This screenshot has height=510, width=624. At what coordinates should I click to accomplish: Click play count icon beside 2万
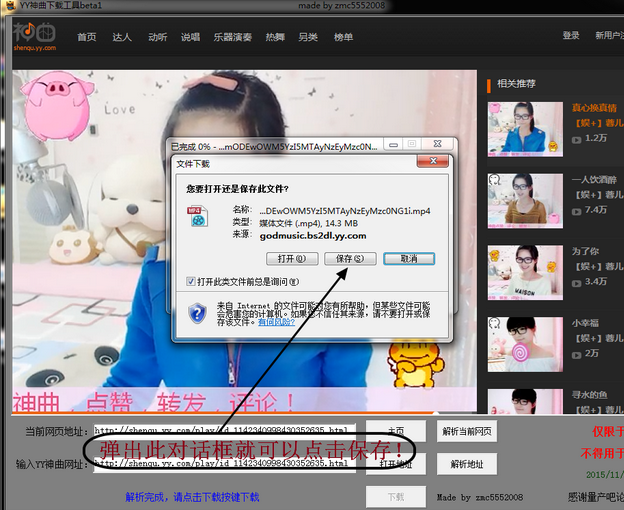pyautogui.click(x=576, y=355)
